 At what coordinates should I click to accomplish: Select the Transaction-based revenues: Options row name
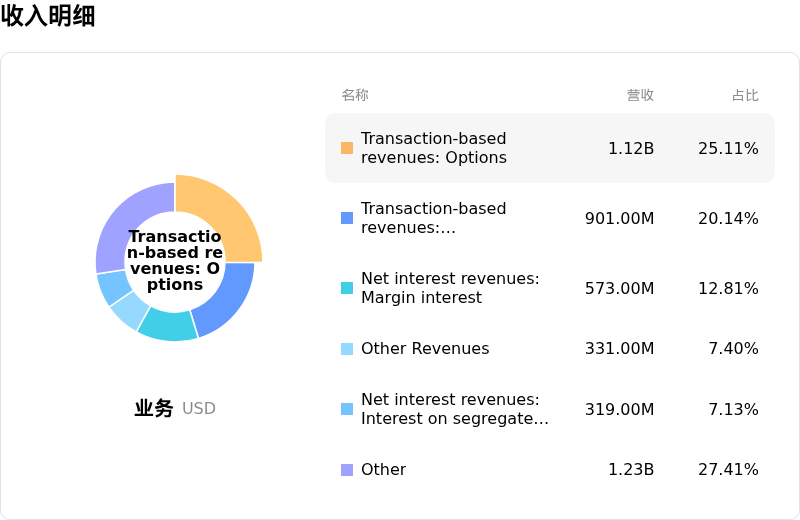tap(433, 148)
